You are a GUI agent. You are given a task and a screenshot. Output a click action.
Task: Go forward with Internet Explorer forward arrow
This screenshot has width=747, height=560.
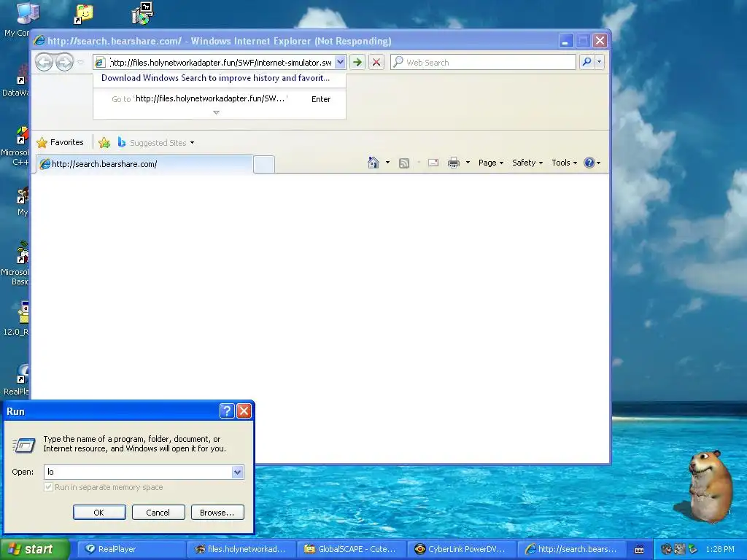click(64, 63)
